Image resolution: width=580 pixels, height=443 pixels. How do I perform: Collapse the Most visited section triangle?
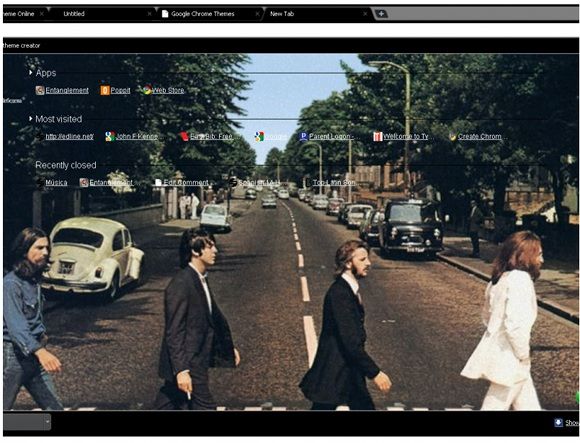[x=31, y=119]
